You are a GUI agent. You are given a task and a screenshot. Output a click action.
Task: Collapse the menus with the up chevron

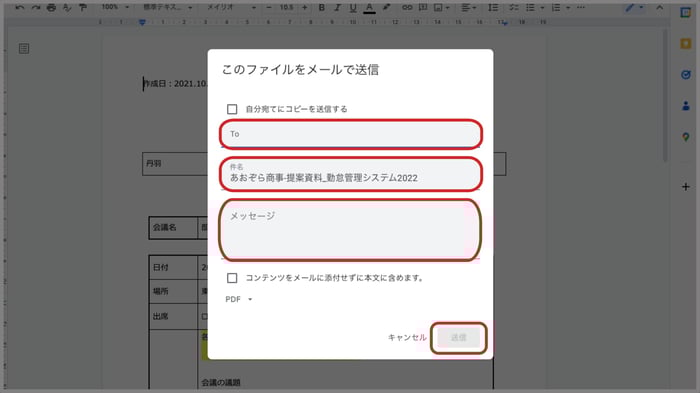tap(659, 8)
